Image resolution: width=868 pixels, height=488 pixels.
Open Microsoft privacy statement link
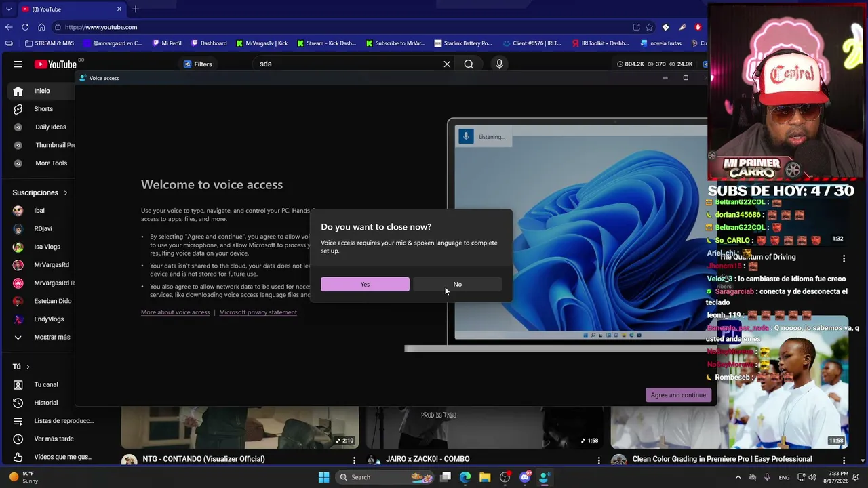pyautogui.click(x=258, y=312)
